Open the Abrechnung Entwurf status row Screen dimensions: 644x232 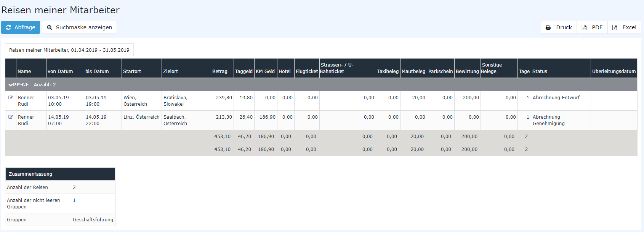(x=556, y=98)
